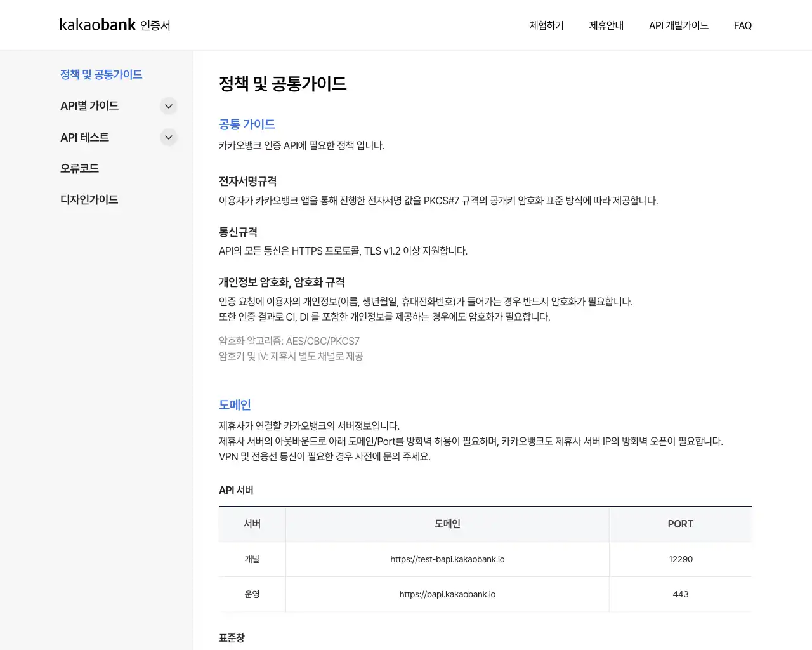Select 정책 및 공통가이드 in the sidebar
Screen dimensions: 812x650
[101, 74]
